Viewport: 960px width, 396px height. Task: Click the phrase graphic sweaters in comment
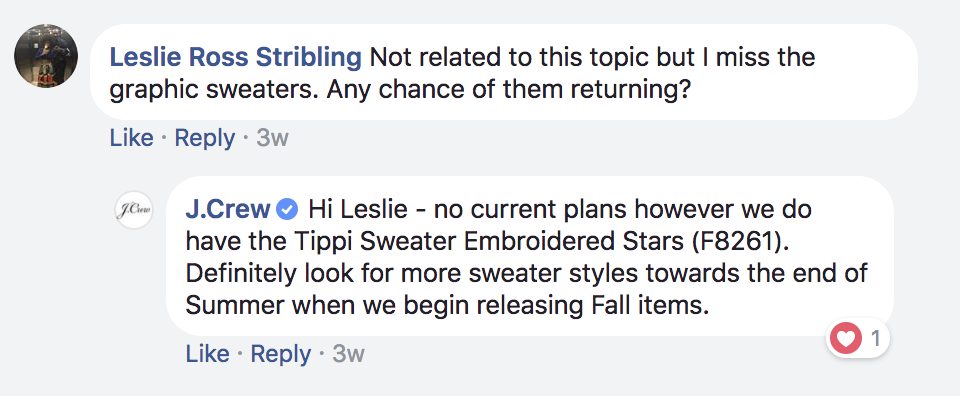coord(214,91)
